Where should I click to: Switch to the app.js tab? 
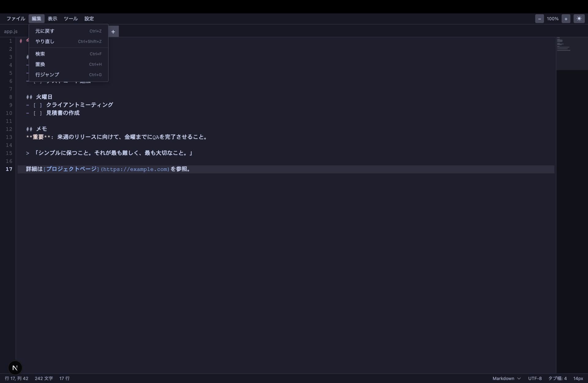[11, 31]
